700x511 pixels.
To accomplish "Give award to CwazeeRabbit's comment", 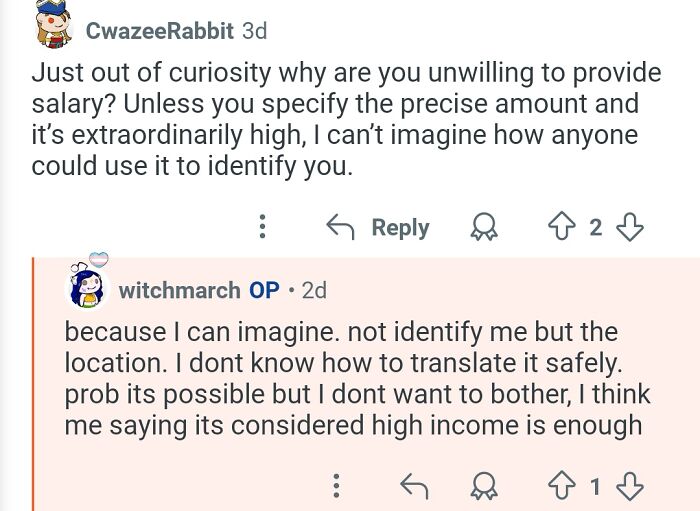I will (x=483, y=227).
